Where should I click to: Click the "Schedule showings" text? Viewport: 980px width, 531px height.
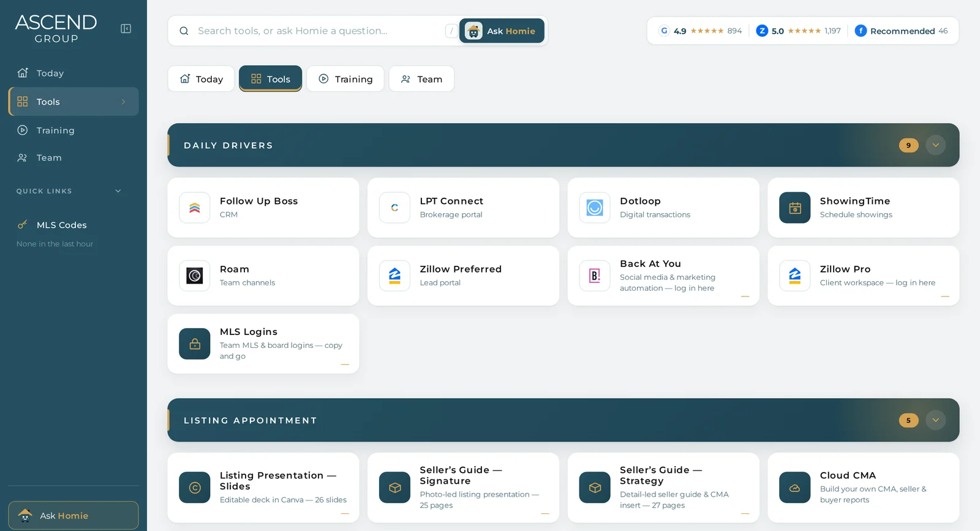coord(856,214)
